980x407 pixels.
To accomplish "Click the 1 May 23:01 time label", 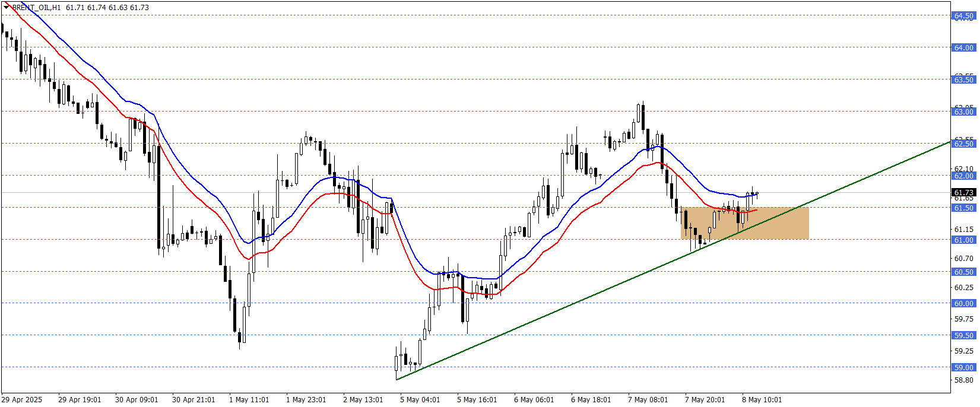I will tap(306, 399).
